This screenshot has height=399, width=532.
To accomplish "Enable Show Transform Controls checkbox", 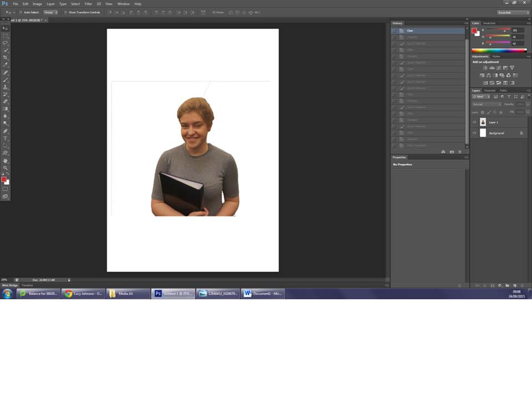I will click(65, 12).
